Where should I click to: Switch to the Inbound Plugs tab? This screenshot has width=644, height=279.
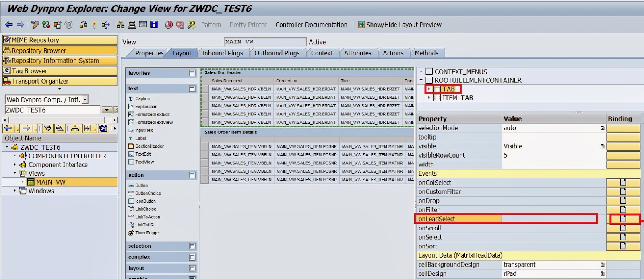coord(222,53)
